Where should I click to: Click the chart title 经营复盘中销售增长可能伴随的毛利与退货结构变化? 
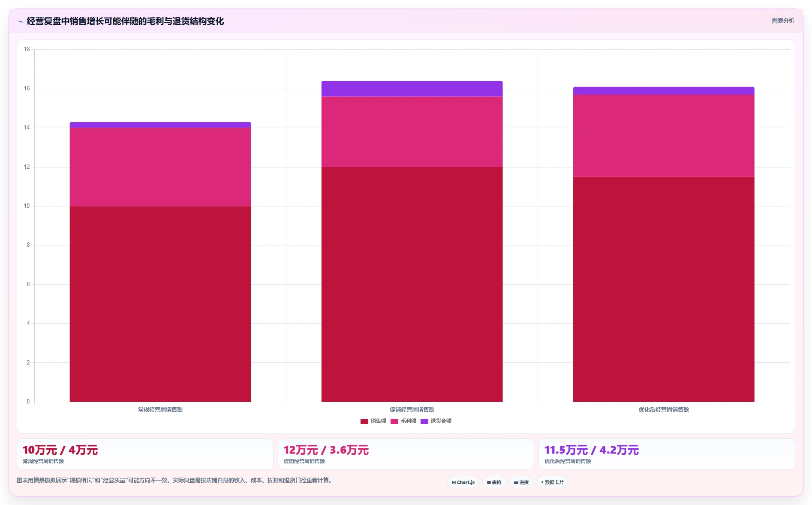(x=125, y=21)
